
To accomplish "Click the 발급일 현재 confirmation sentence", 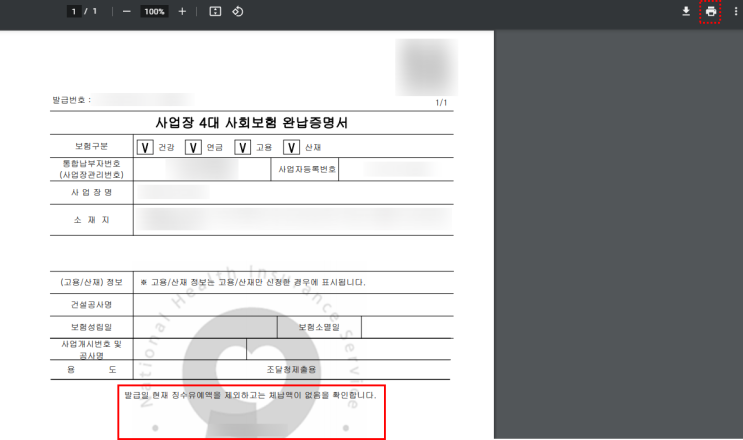I will 250,395.
